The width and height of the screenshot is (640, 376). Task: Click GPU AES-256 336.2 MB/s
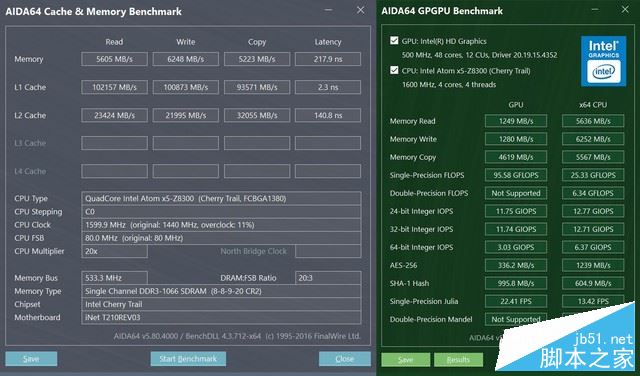(516, 265)
